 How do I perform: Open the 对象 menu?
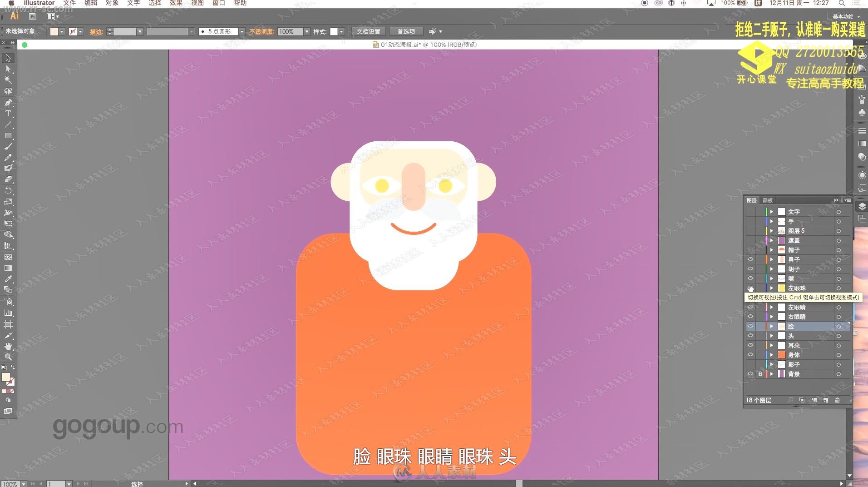click(112, 3)
